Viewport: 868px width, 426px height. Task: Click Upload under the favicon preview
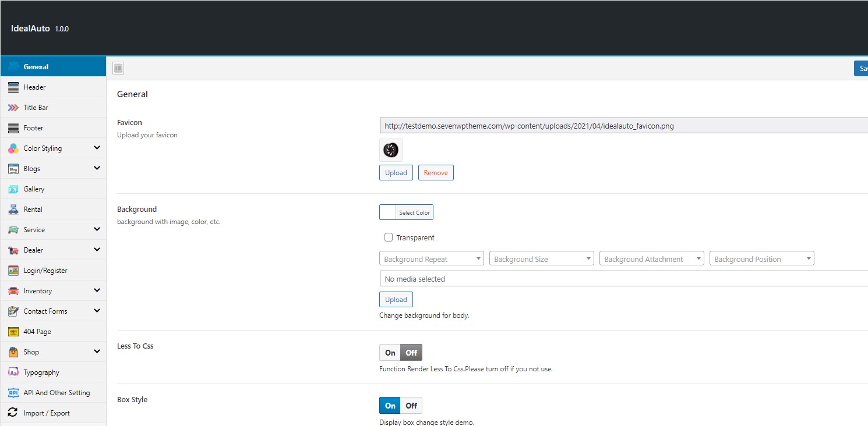(396, 173)
